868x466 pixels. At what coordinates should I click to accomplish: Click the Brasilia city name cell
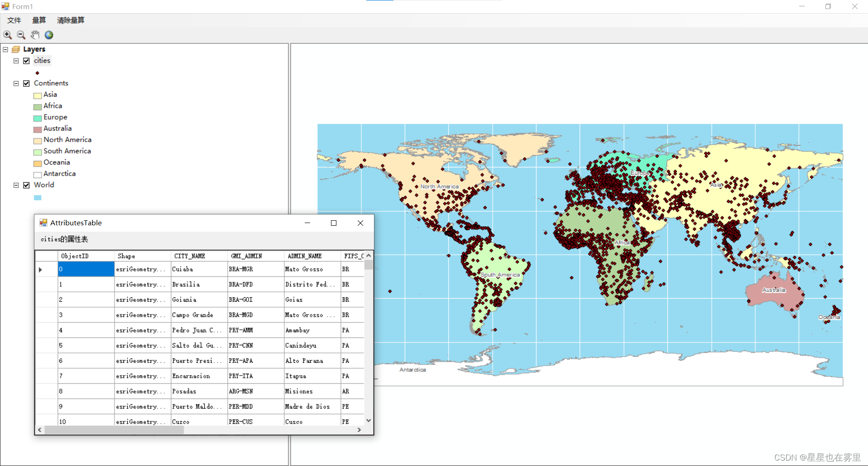click(x=199, y=285)
